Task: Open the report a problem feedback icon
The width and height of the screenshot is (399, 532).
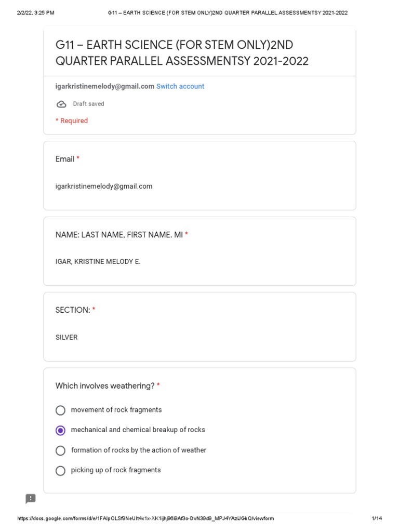Action: click(x=31, y=499)
